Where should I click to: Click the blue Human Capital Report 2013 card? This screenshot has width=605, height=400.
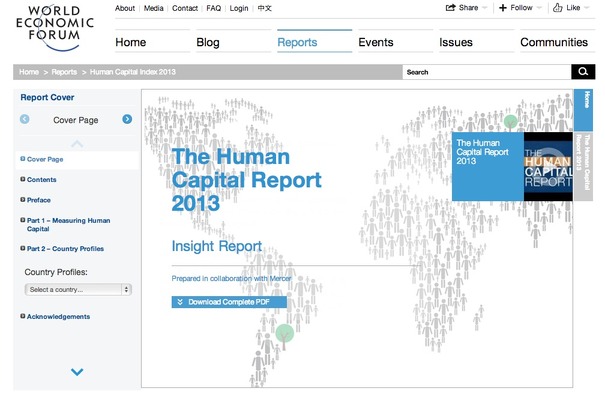pos(488,167)
